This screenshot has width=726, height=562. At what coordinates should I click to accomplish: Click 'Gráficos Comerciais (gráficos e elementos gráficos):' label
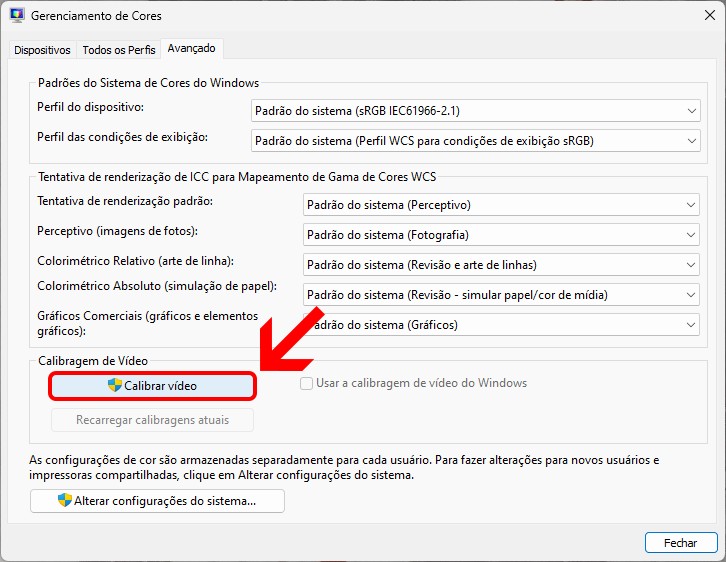tap(148, 324)
